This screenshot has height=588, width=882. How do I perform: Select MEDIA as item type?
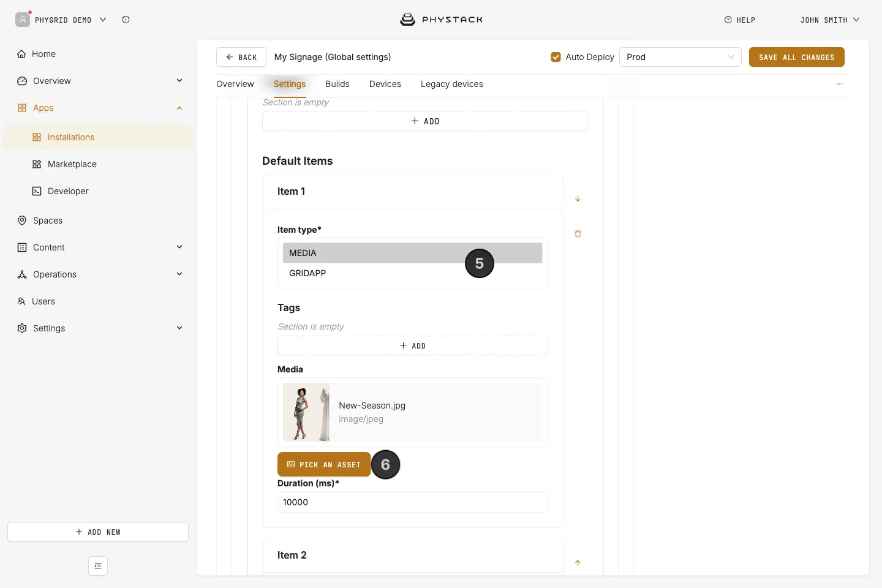pos(413,253)
